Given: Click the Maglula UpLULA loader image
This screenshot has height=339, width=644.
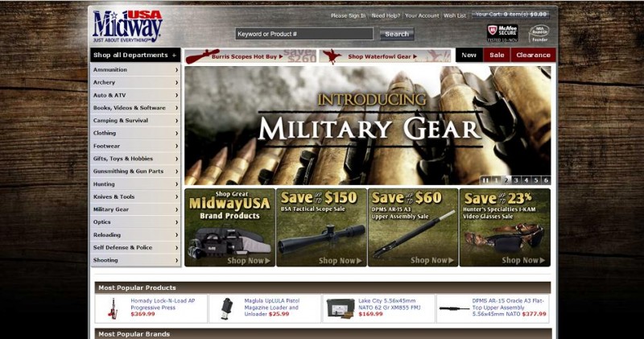Looking at the screenshot, I should (227, 308).
